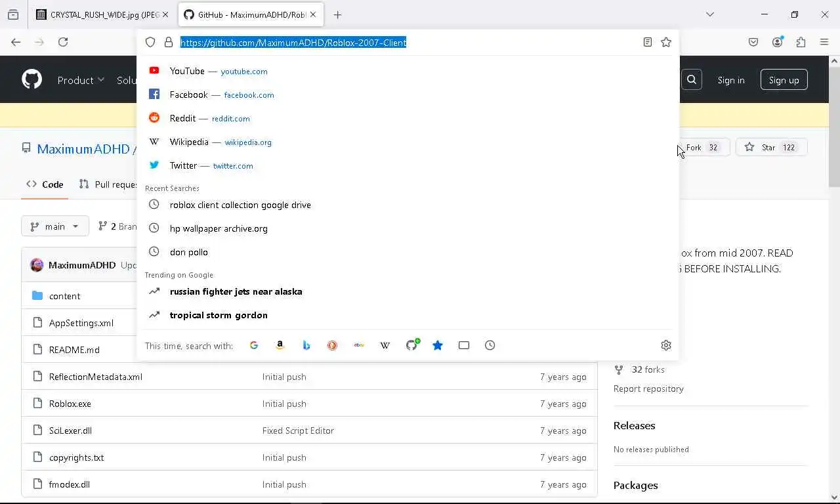Screen dimensions: 840x504
Task: Switch to CRYSTAL_RUSH_WIDE.jpg tab
Action: [x=102, y=14]
